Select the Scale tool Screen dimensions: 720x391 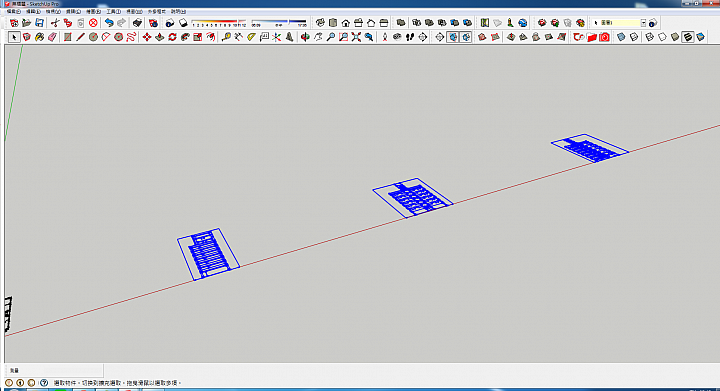pyautogui.click(x=197, y=37)
